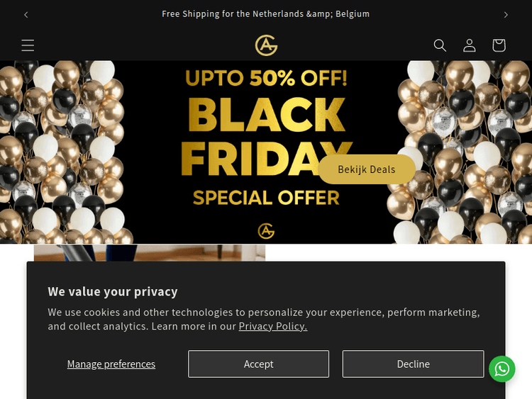View the shopping cart bag
The height and width of the screenshot is (399, 532).
(499, 45)
